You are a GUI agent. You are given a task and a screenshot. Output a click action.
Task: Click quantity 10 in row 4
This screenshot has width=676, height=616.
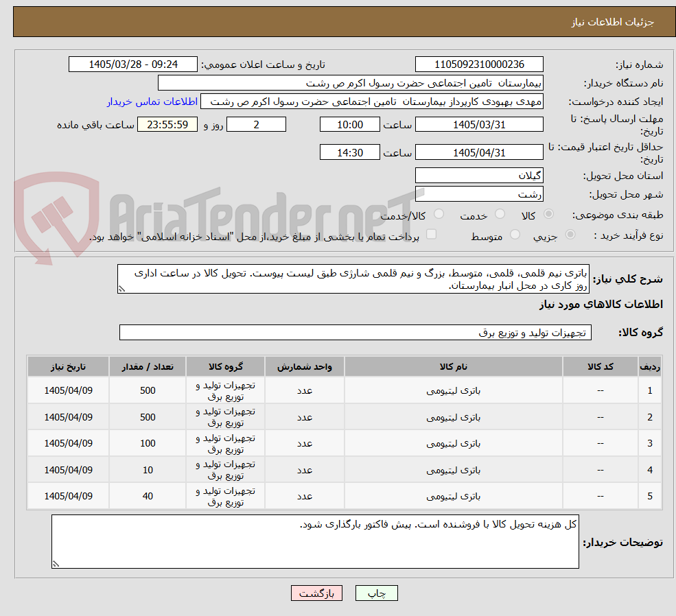pos(148,471)
